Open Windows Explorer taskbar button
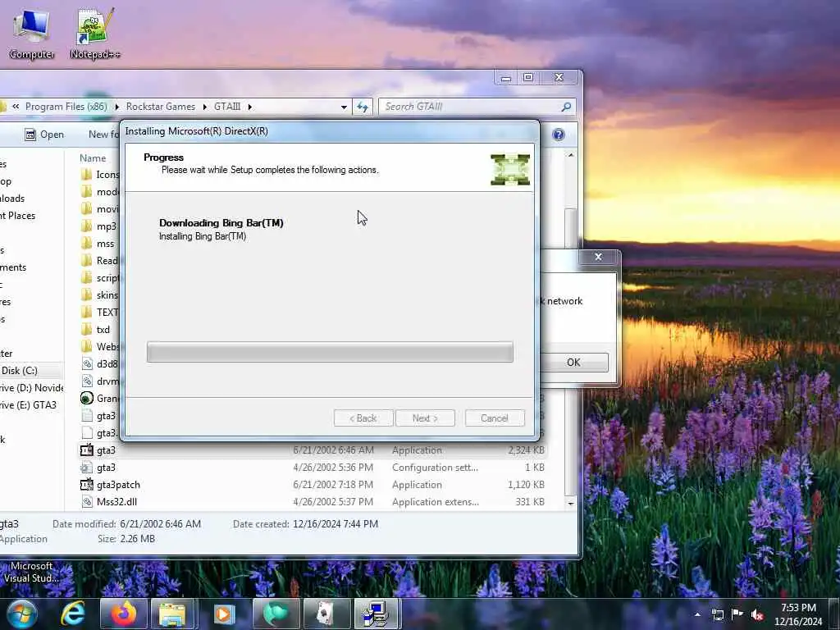The image size is (840, 630). 172,614
